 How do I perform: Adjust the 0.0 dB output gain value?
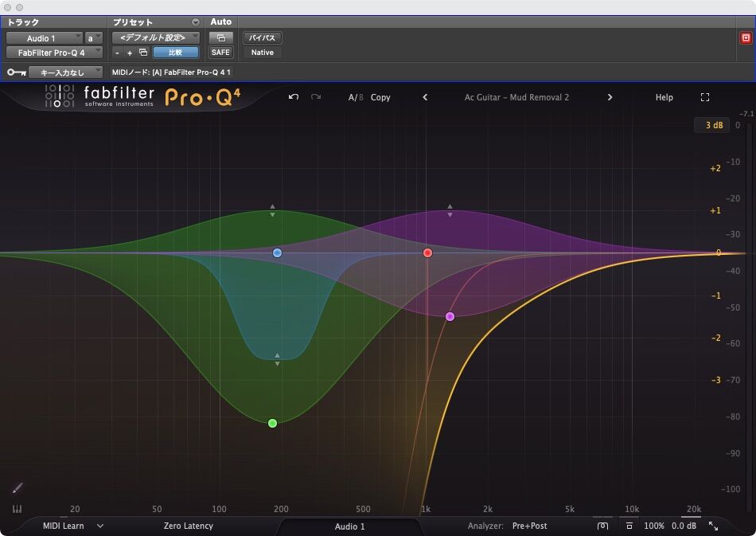(684, 526)
